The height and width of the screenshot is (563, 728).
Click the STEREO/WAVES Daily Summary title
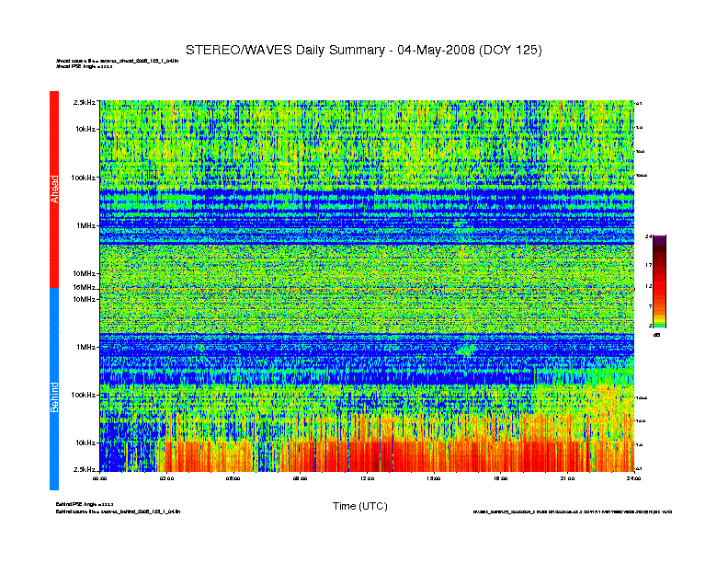tap(363, 51)
